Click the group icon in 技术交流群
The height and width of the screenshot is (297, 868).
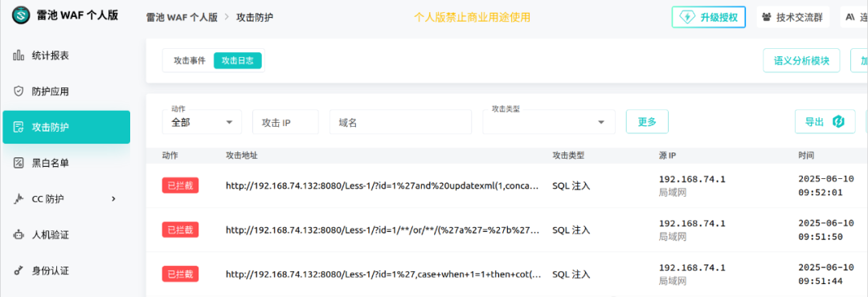pos(767,17)
